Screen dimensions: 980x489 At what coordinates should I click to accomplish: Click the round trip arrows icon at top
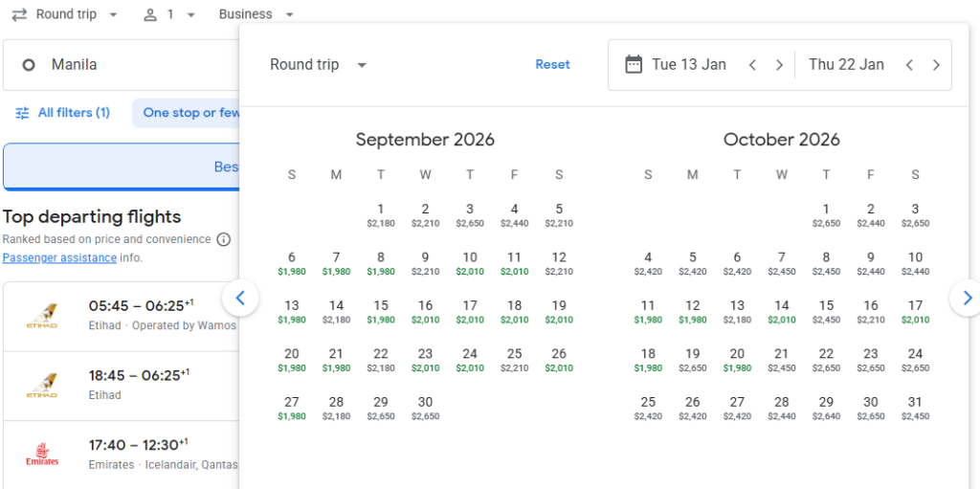click(19, 14)
